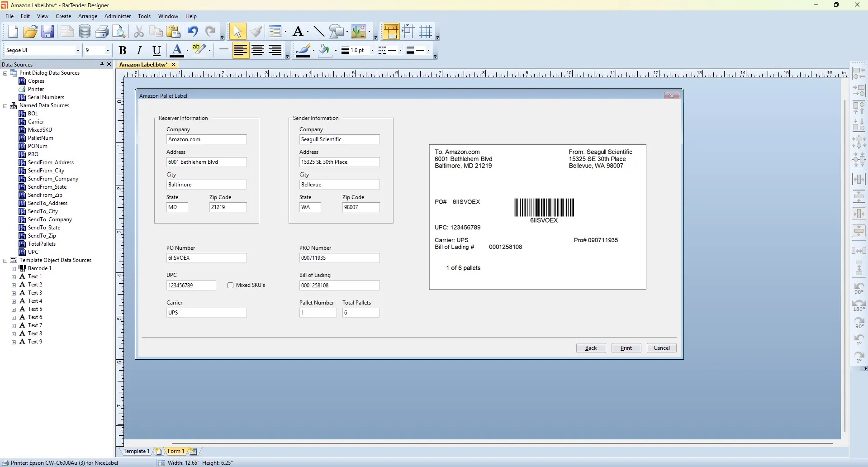
Task: Click the Serial Numbers tree item
Action: [46, 97]
